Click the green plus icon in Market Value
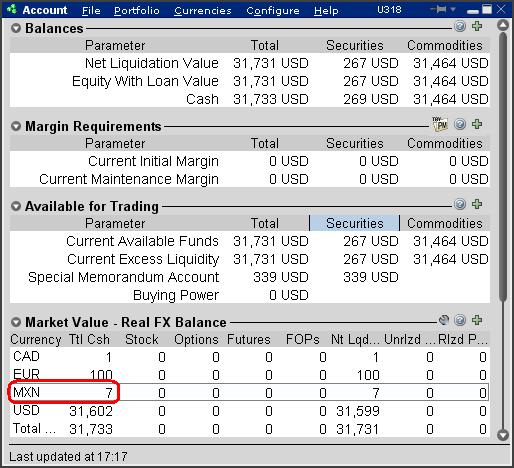 click(477, 320)
